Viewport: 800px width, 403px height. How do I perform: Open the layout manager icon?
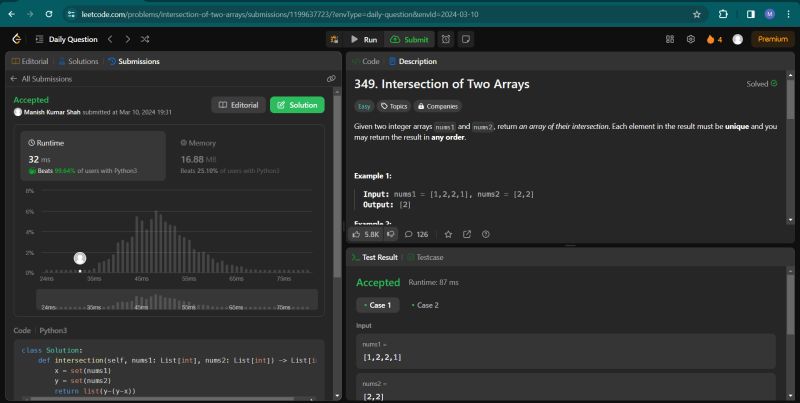tap(670, 39)
